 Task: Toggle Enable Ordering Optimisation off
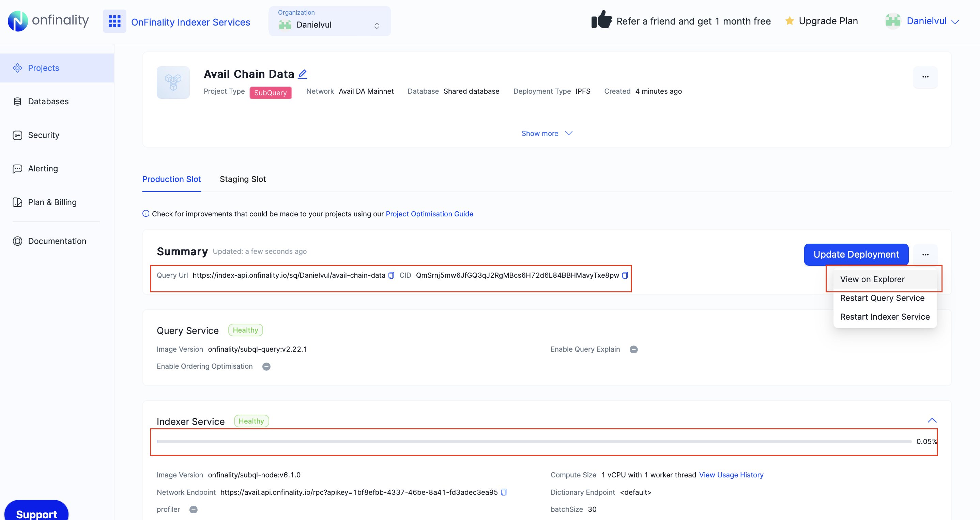[266, 366]
